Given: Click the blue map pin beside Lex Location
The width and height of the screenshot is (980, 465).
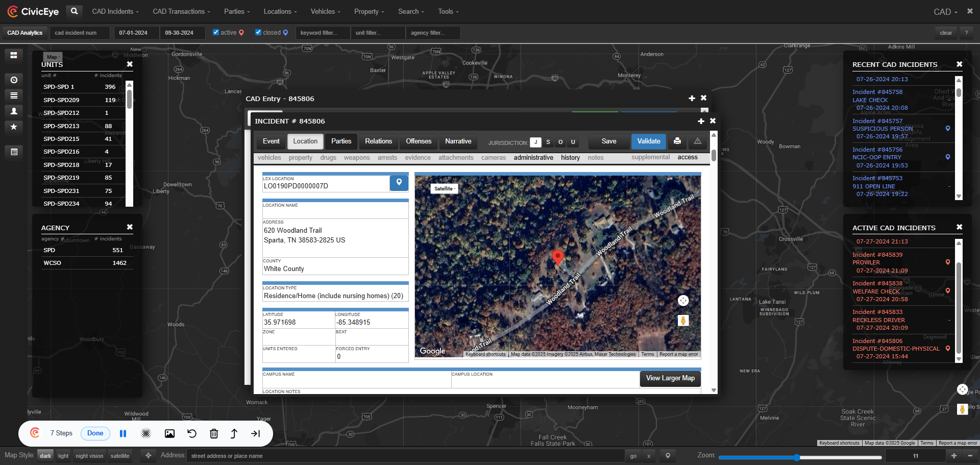Looking at the screenshot, I should click(399, 183).
